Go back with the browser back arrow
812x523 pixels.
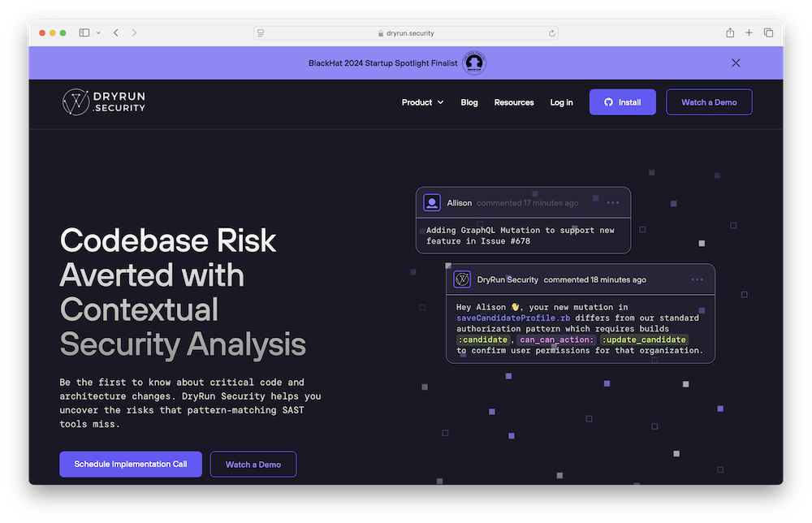116,32
